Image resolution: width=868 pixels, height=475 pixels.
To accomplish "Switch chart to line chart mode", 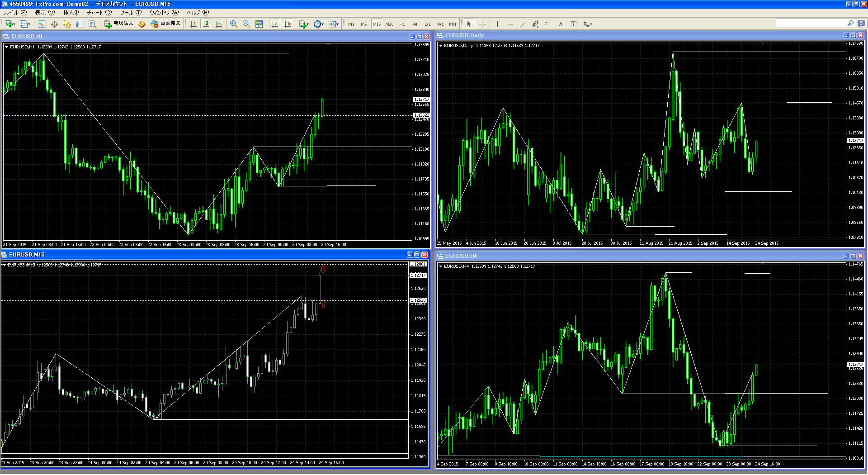I will point(219,24).
